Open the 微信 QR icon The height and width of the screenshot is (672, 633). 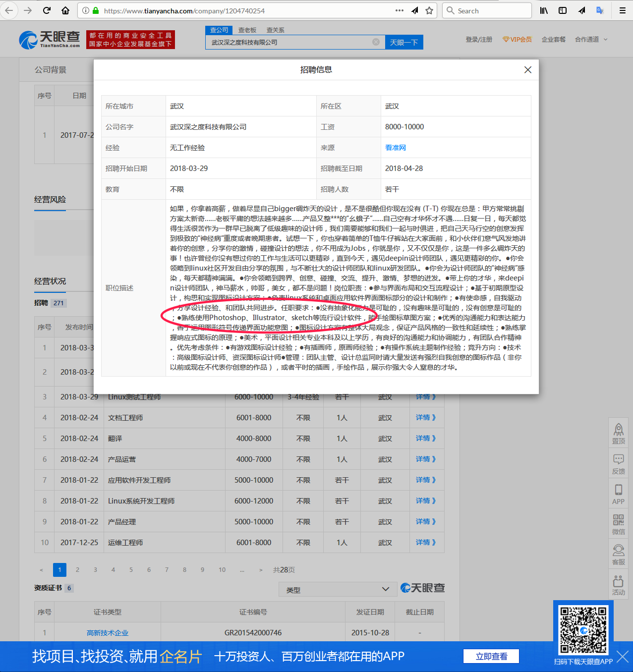(618, 524)
